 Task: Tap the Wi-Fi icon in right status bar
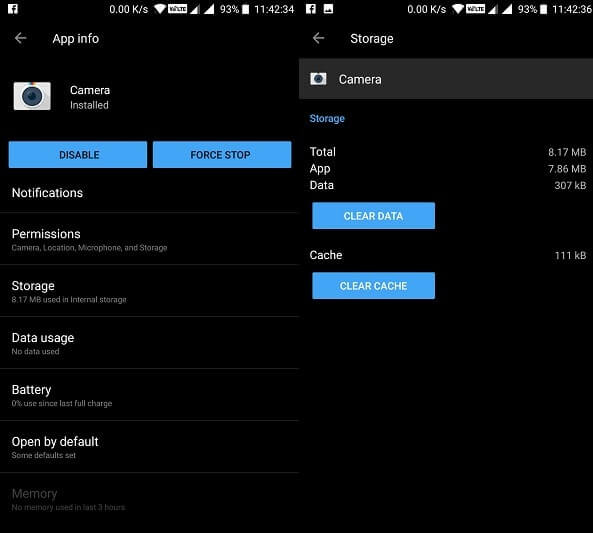458,9
